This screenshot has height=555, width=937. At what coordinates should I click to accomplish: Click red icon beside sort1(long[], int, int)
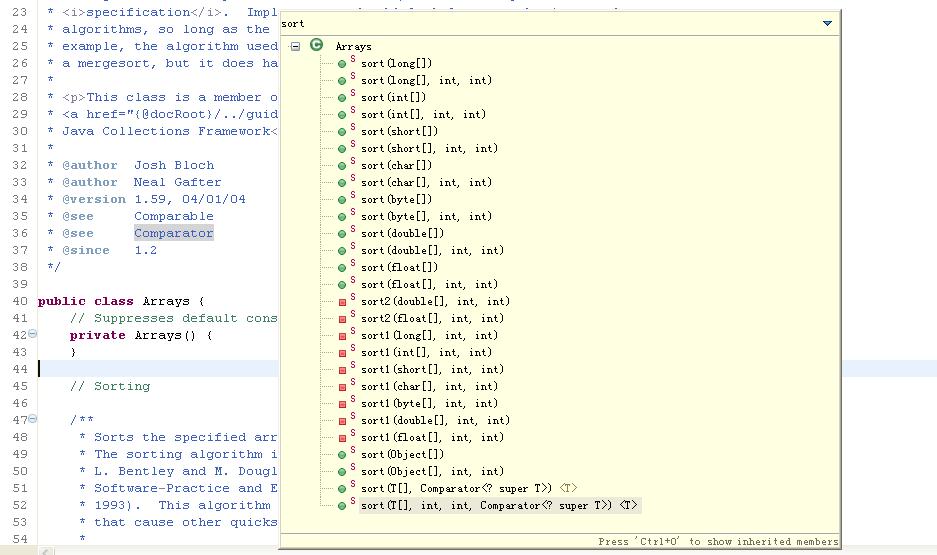(342, 336)
